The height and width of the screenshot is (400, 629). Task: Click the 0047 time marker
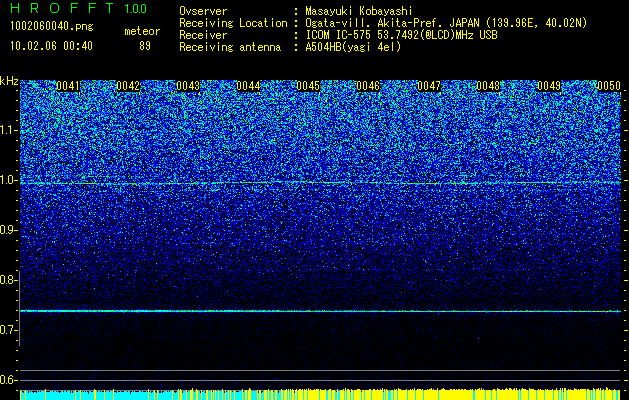(429, 86)
